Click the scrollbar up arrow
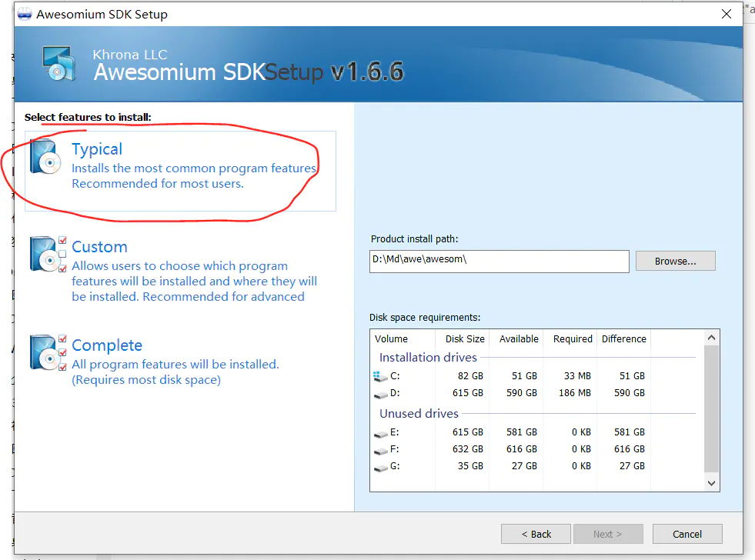 [710, 336]
